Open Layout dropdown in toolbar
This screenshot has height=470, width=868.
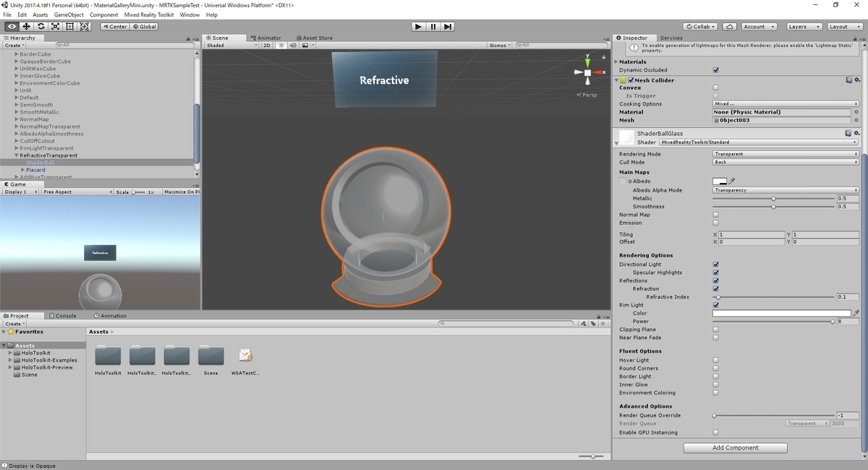point(844,26)
